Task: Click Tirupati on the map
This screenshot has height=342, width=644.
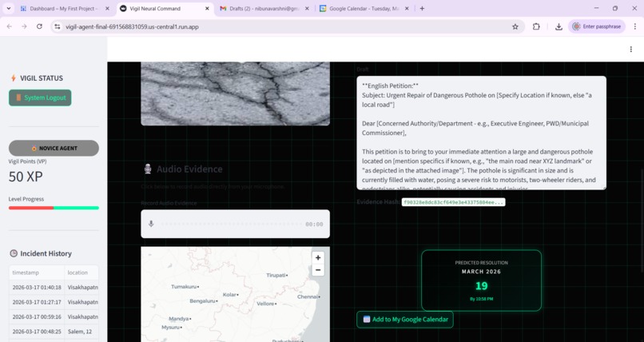Action: pos(276,275)
